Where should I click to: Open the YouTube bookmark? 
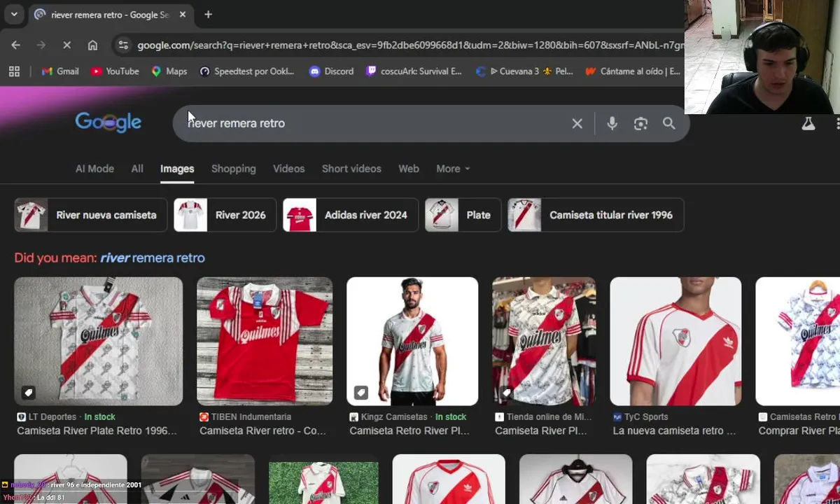click(115, 71)
